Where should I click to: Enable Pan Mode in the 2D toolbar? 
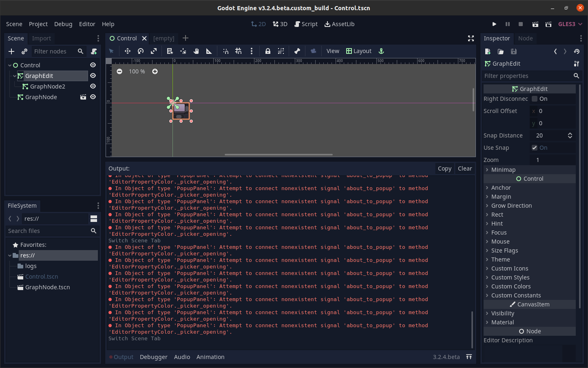coord(196,51)
